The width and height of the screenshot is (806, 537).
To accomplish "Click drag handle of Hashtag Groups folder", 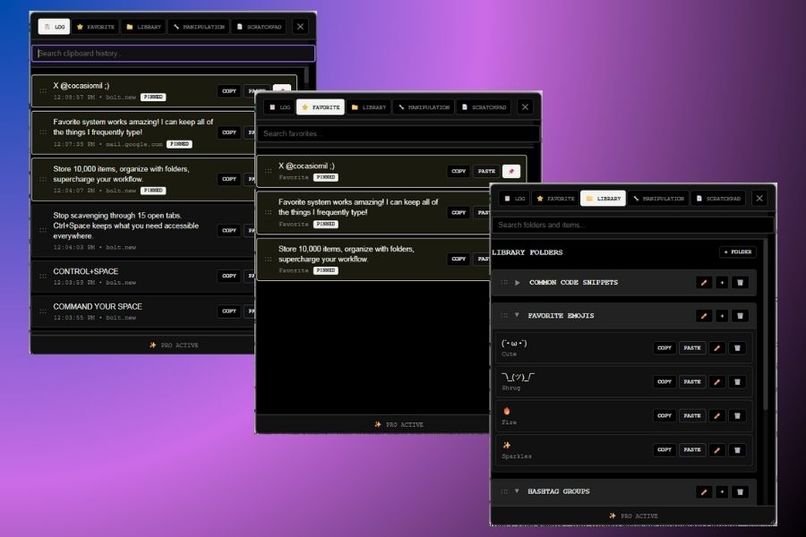I will pos(504,492).
